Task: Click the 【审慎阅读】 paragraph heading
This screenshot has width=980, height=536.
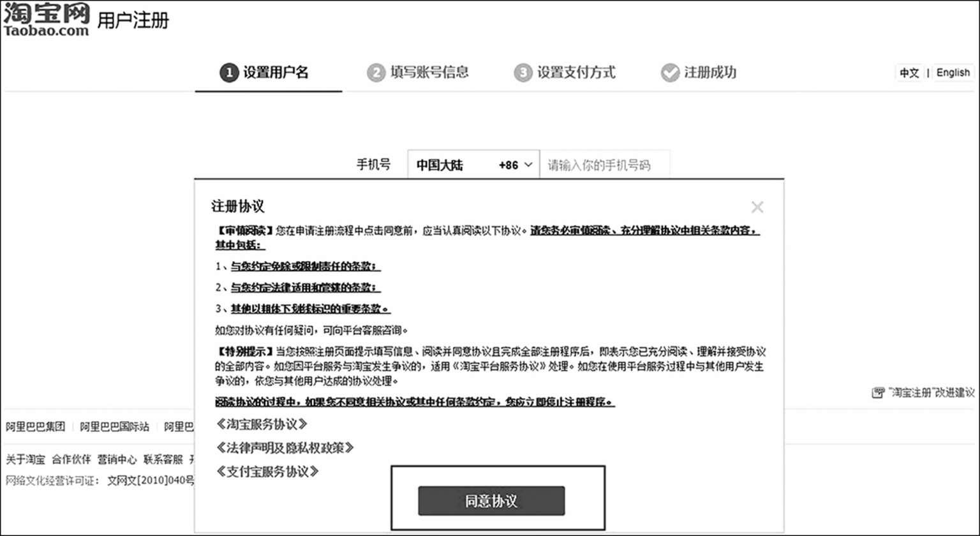Action: (245, 230)
